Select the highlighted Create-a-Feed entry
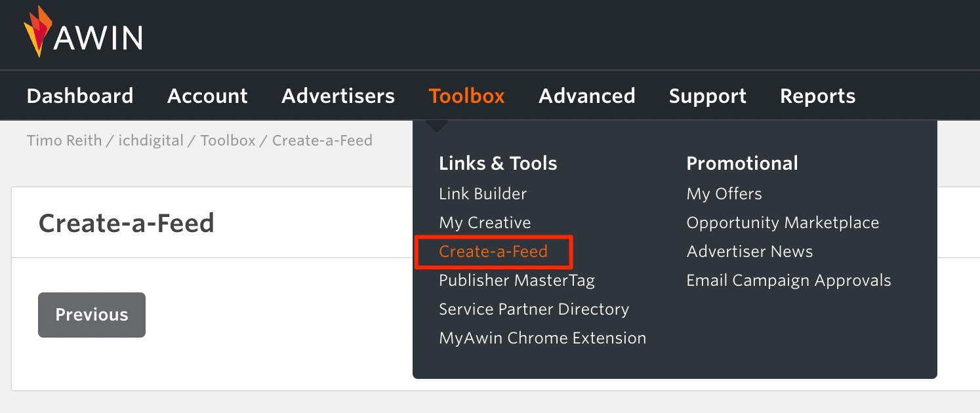 click(x=493, y=251)
